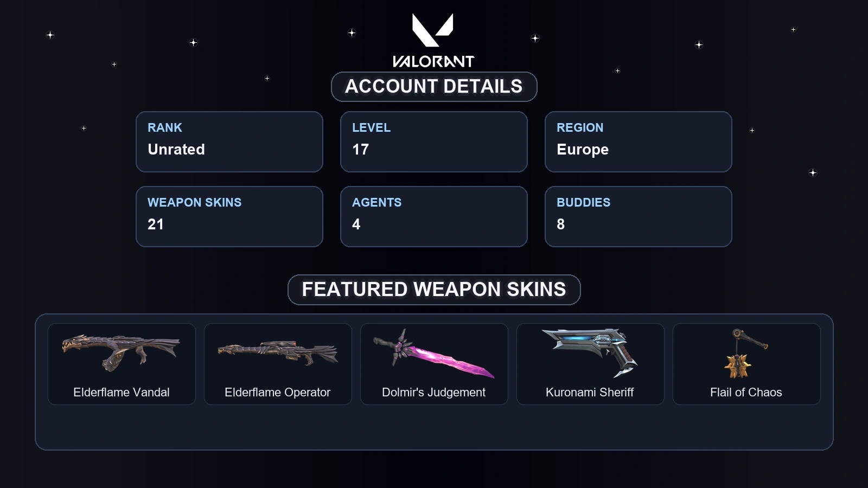Click the Kuronami Sheriff label
868x488 pixels.
(590, 392)
